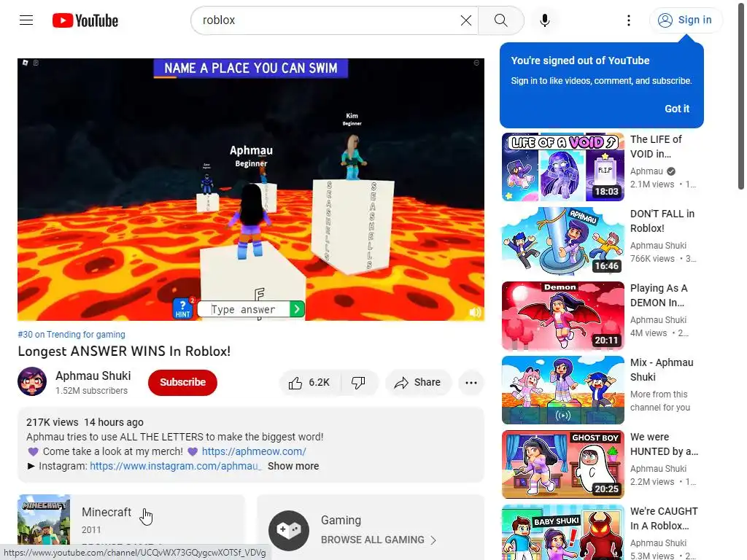Viewport: 747px width, 560px height.
Task: Toggle the video mute speaker icon
Action: tap(474, 312)
